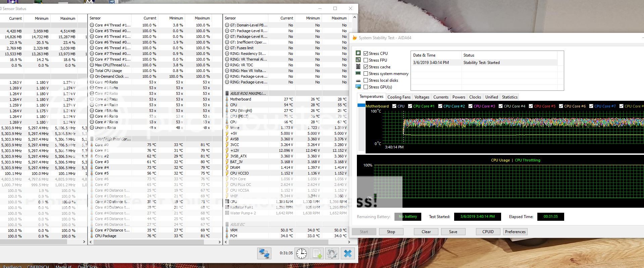Enable Stress GPU(s) checkbox
The image size is (644, 268).
366,87
